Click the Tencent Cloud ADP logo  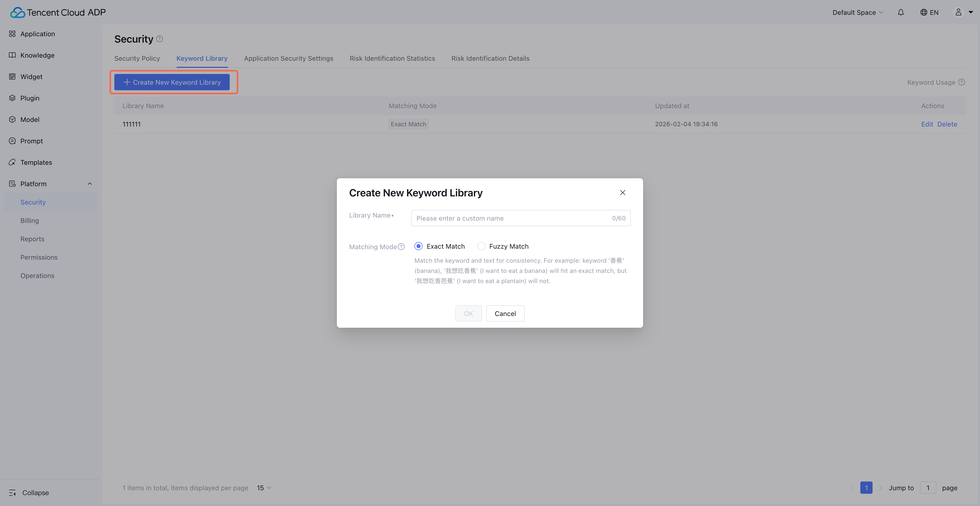(x=58, y=12)
